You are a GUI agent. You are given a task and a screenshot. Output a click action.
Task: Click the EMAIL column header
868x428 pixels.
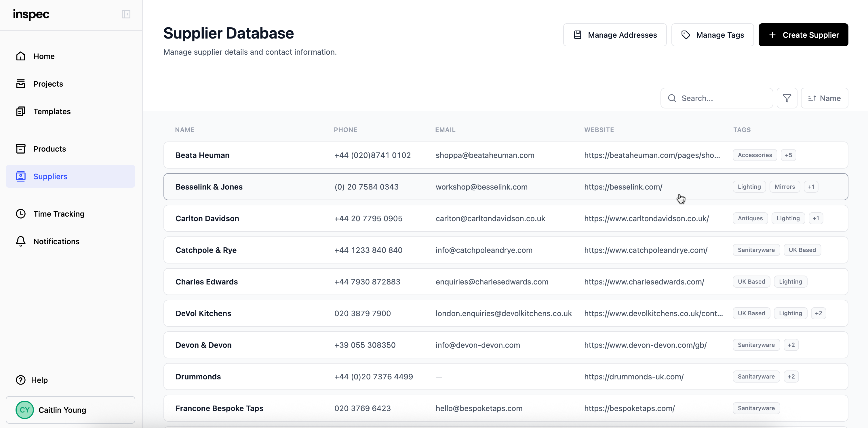pos(445,130)
